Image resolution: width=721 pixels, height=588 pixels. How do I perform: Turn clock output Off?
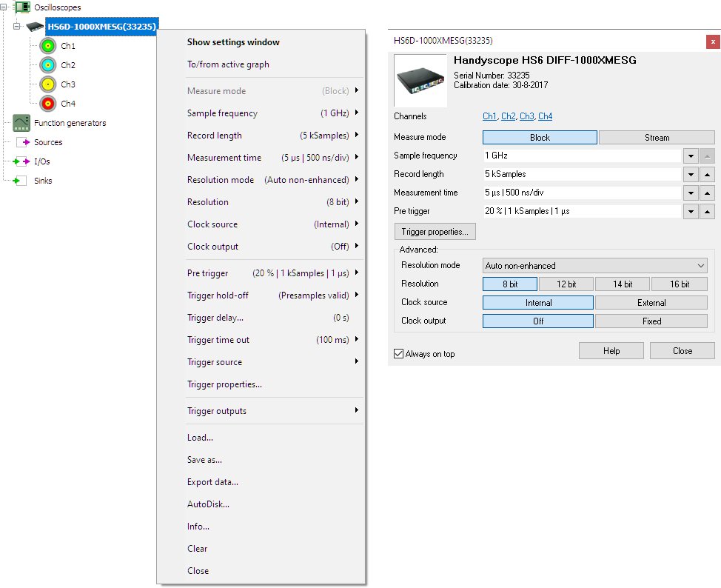pos(538,321)
